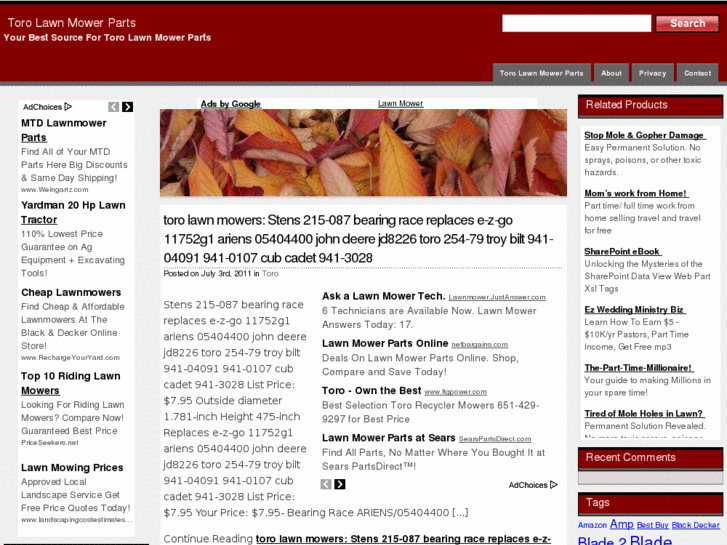The image size is (727, 545).
Task: Click netbargains.com ad URL
Action: [480, 345]
